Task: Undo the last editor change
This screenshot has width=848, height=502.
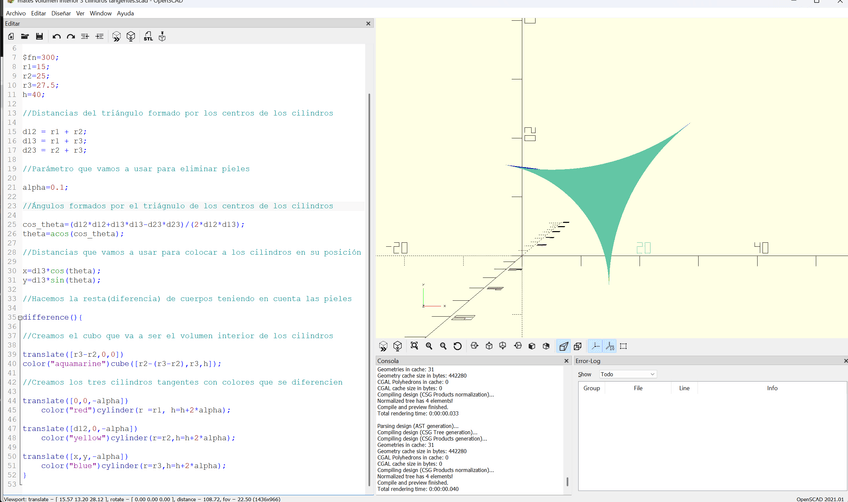Action: click(57, 37)
